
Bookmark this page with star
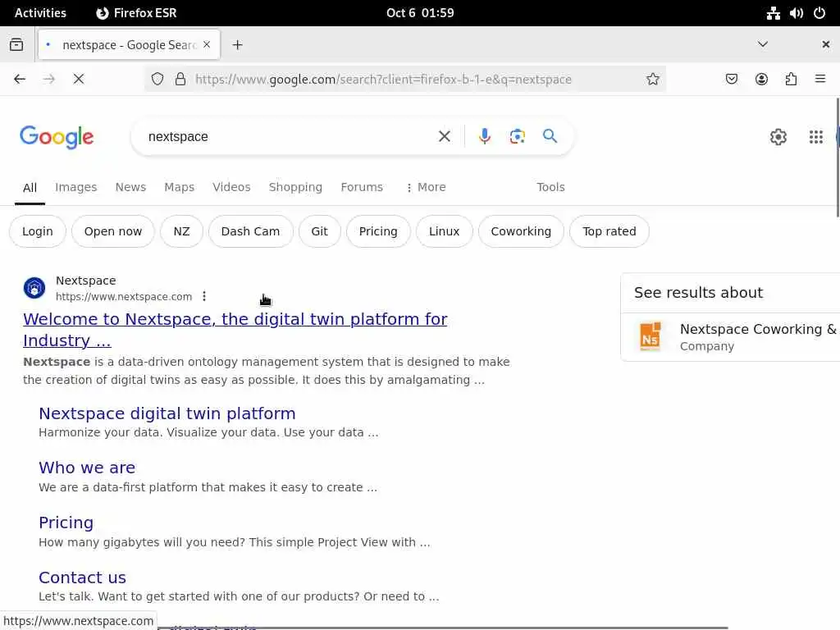[652, 80]
